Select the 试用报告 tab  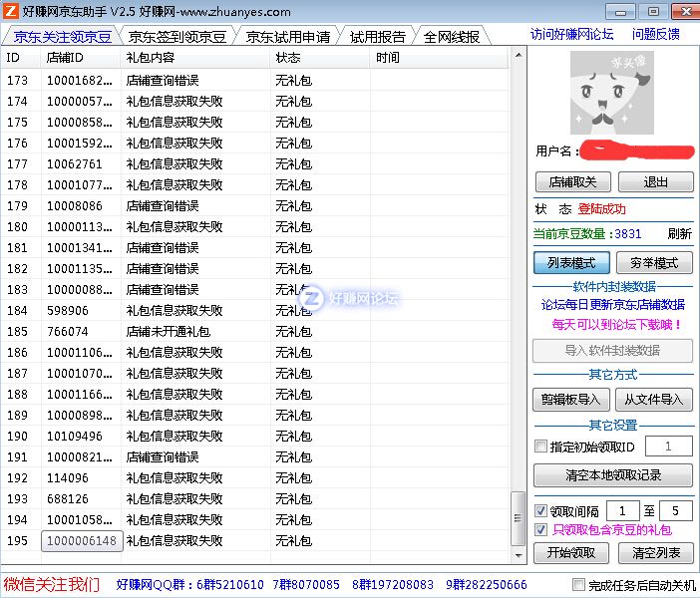378,37
